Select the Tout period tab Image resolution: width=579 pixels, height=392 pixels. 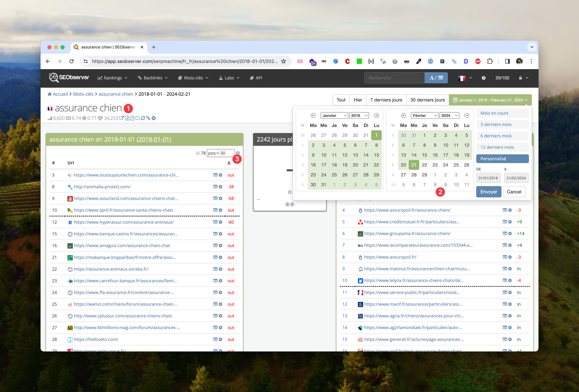pos(341,100)
